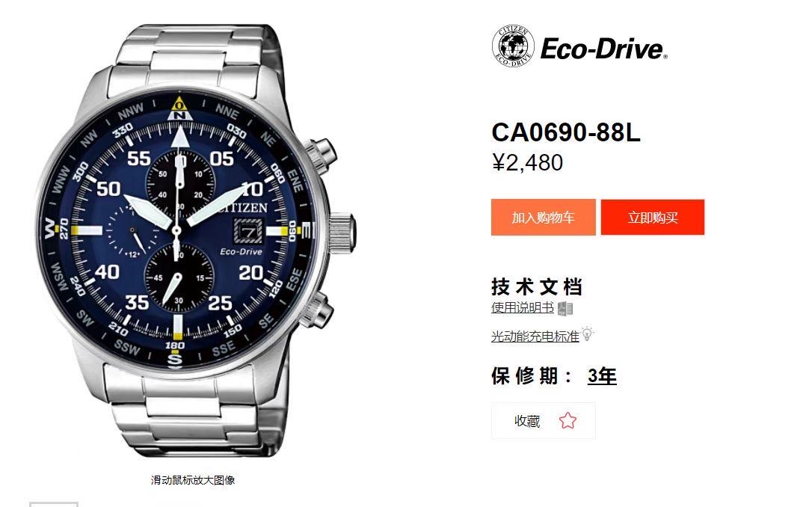The height and width of the screenshot is (507, 812).
Task: Buy now using the 立即购买 button
Action: point(653,218)
